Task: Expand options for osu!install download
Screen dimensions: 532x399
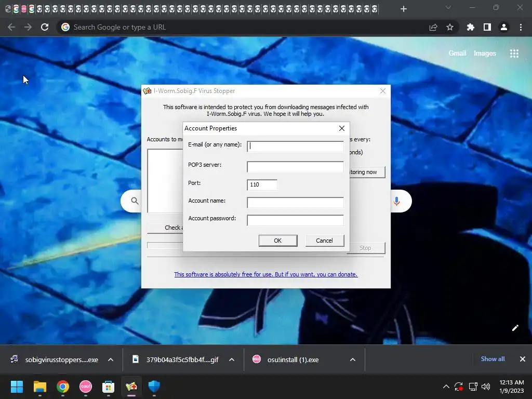Action: coord(353,360)
